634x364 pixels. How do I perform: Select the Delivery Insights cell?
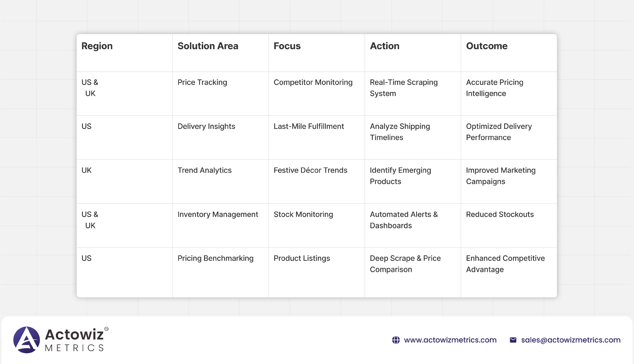click(x=206, y=126)
